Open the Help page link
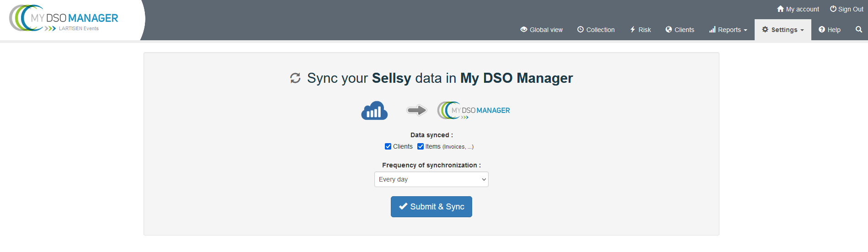Image resolution: width=868 pixels, height=252 pixels. point(830,30)
